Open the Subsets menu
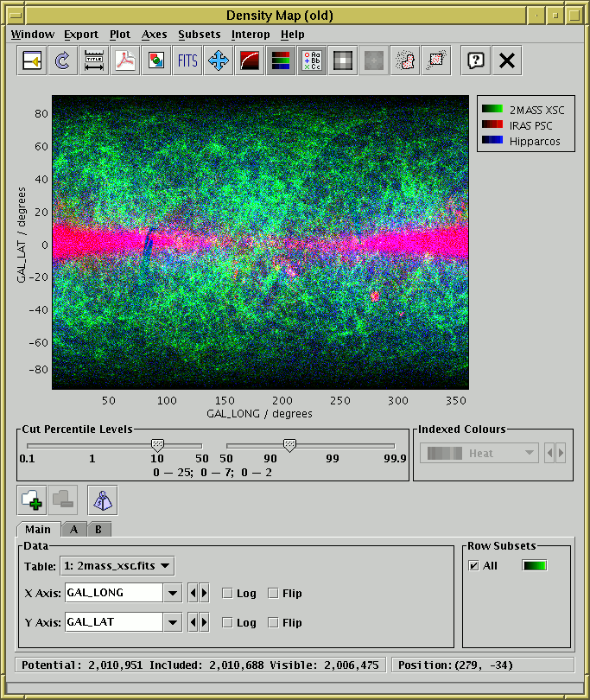The height and width of the screenshot is (700, 590). 199,35
